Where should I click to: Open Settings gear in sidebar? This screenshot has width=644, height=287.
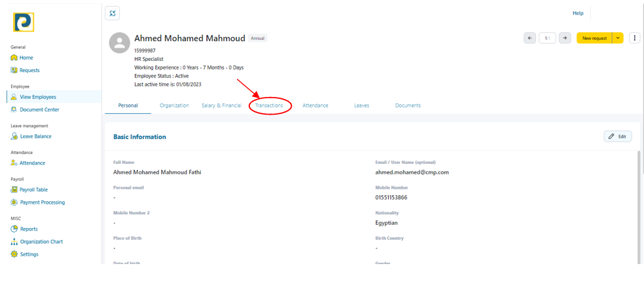click(14, 254)
